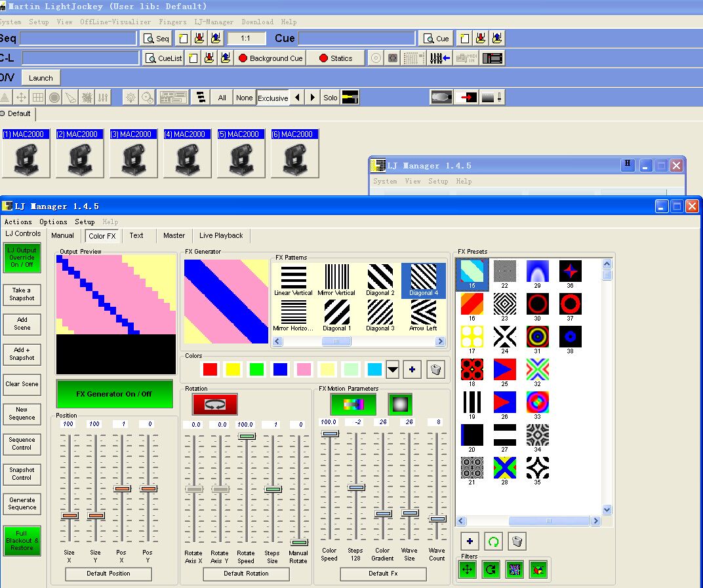This screenshot has height=588, width=703.
Task: Click the green refresh preset icon
Action: tap(493, 541)
